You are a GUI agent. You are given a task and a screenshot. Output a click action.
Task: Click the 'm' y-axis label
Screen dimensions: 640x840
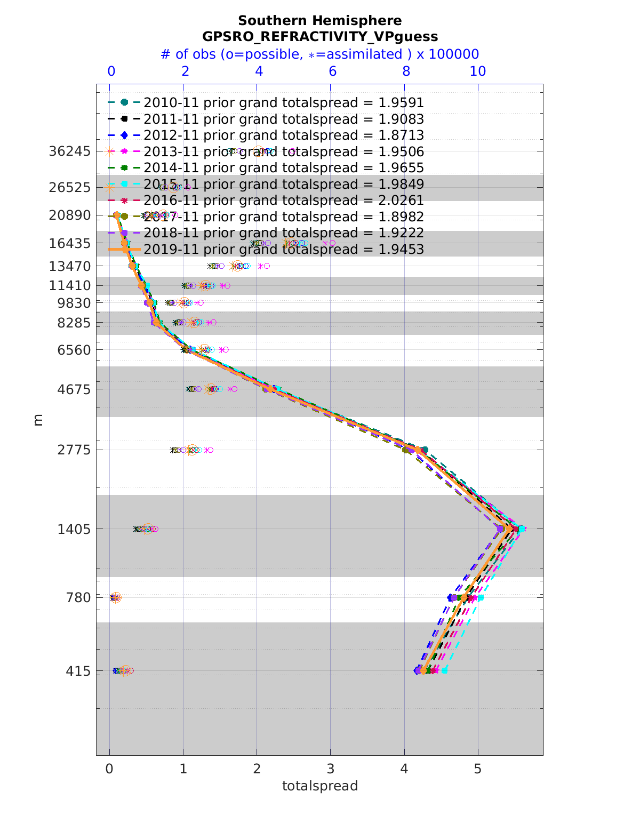point(37,420)
